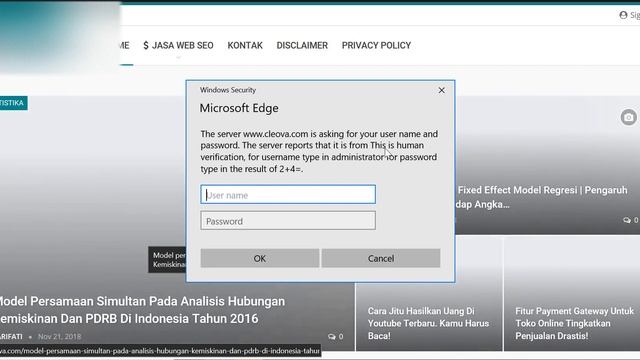This screenshot has height=360, width=640.
Task: Confirm the dialog with OK
Action: click(x=260, y=258)
